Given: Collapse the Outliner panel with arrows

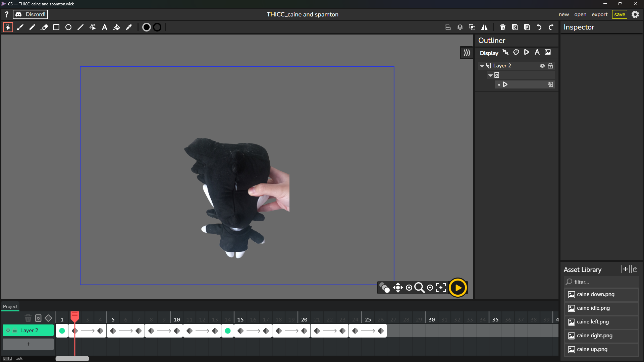Looking at the screenshot, I should click(467, 53).
